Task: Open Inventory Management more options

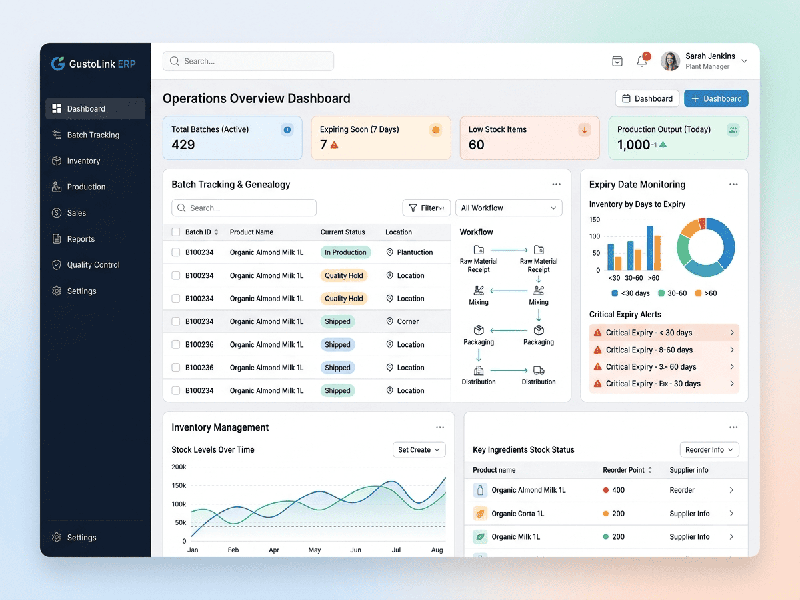Action: (x=440, y=427)
